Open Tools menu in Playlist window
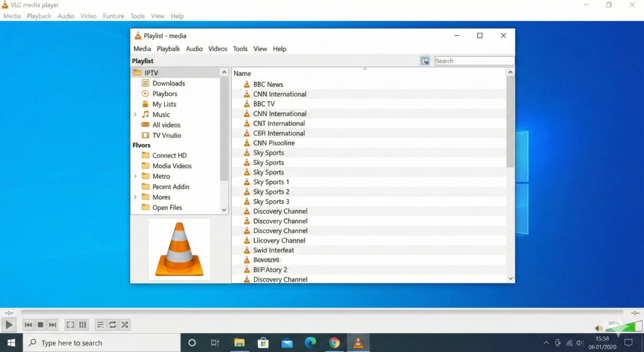 [x=240, y=48]
